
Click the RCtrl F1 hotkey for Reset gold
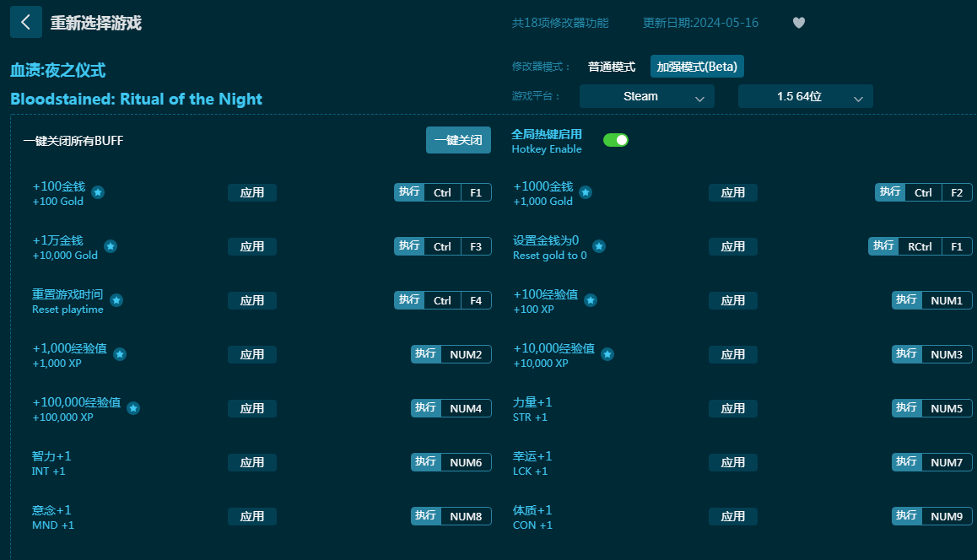click(920, 246)
